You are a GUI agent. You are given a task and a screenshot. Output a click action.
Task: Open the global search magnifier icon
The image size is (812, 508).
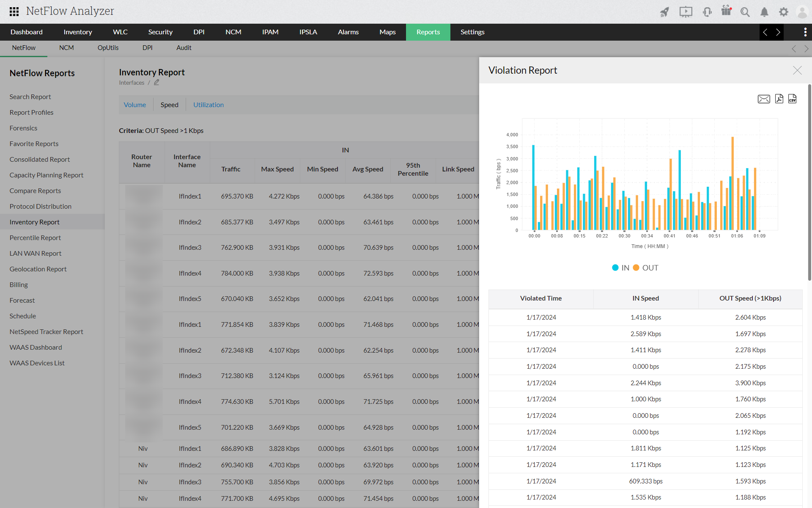(745, 12)
